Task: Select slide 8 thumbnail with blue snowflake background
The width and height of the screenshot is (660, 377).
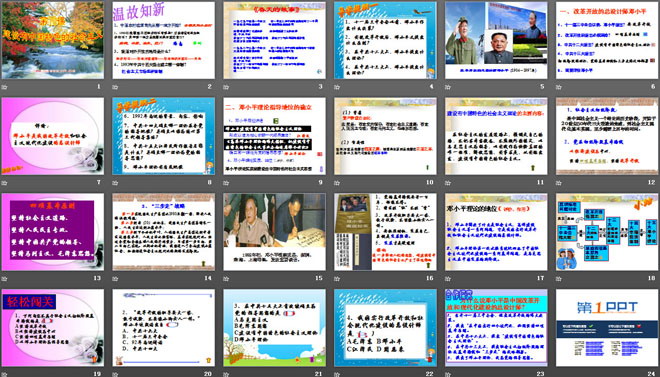Action: click(x=163, y=136)
